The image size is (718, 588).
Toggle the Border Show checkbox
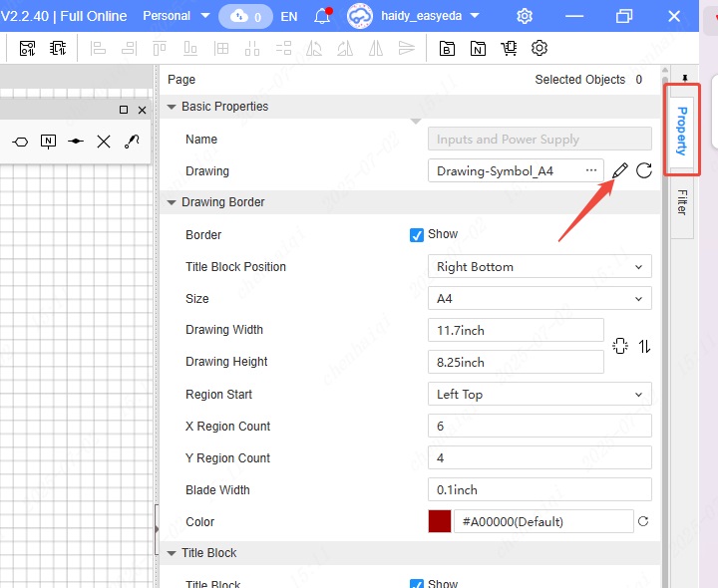coord(417,235)
